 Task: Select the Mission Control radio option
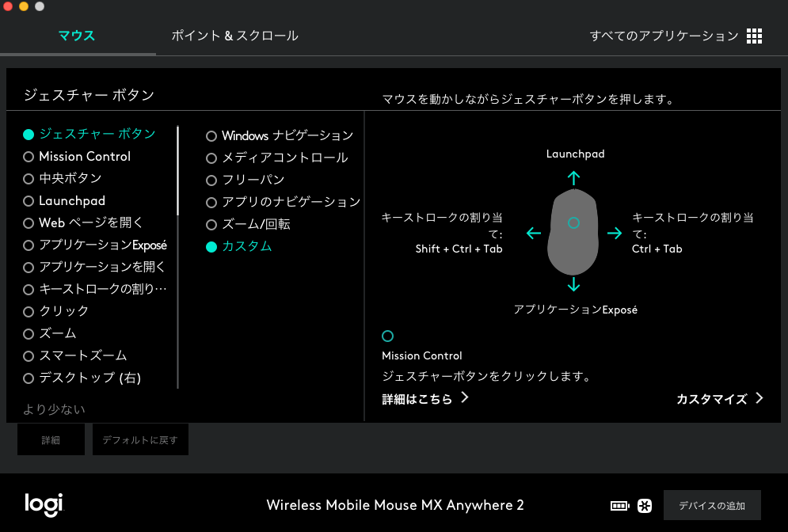(x=77, y=156)
